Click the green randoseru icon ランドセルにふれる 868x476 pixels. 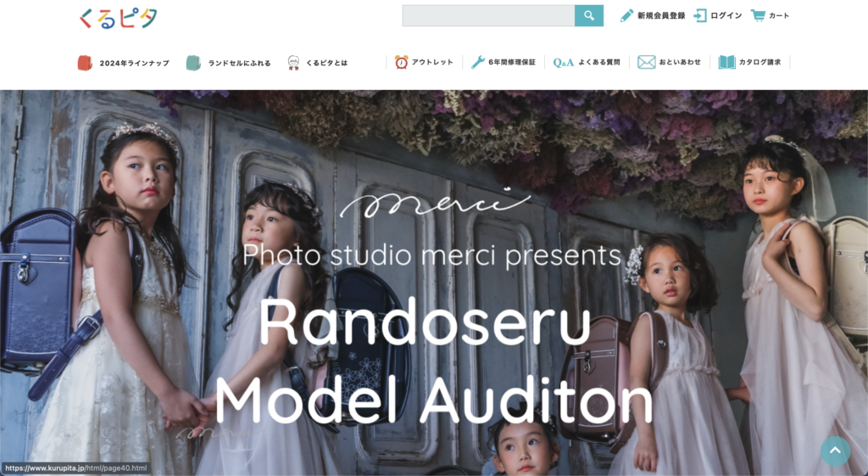(x=193, y=63)
